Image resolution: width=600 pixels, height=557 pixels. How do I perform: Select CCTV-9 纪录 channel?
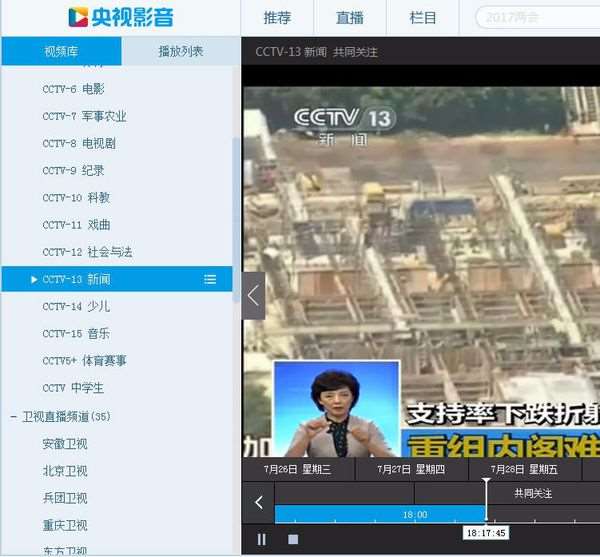pos(73,171)
